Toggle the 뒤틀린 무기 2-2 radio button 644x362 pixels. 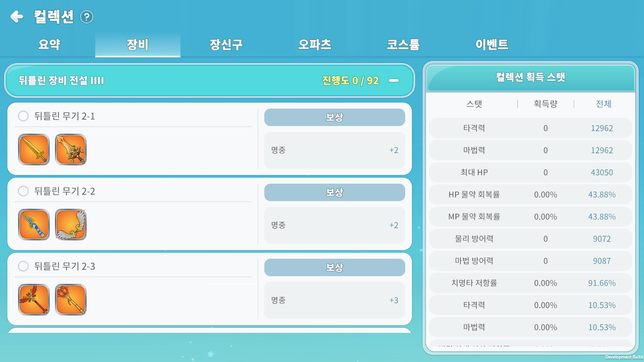coord(23,191)
